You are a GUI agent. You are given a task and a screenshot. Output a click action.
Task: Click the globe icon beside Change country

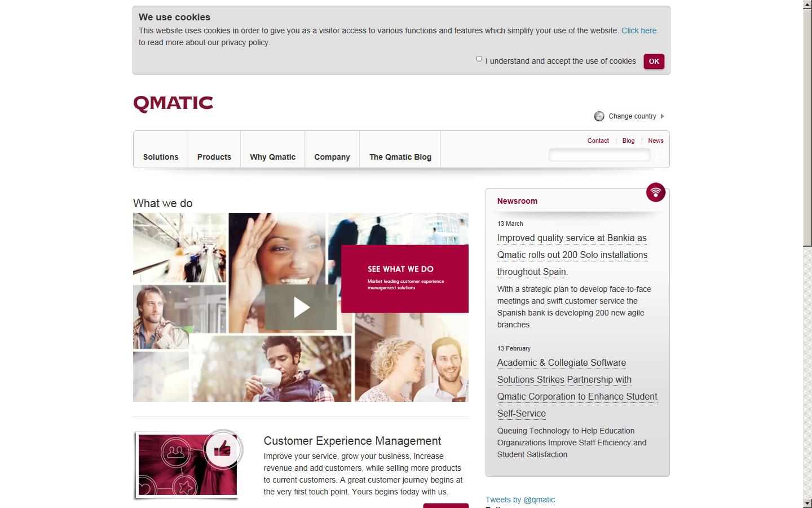(599, 116)
